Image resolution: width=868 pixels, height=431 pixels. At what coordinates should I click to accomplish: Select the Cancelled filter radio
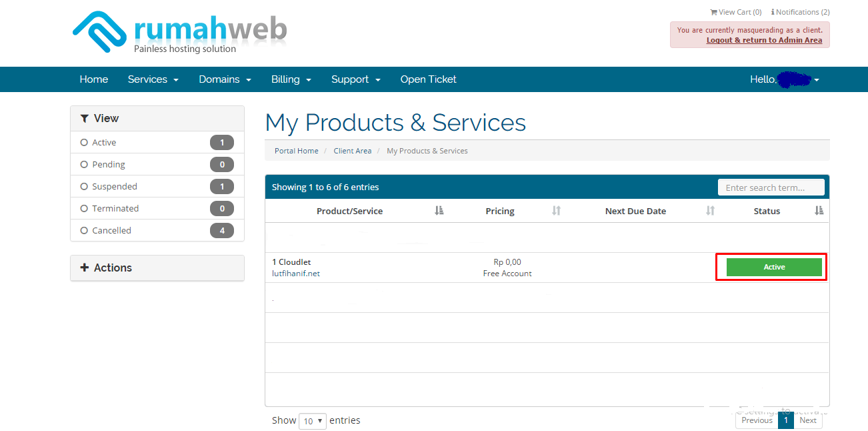pos(84,230)
